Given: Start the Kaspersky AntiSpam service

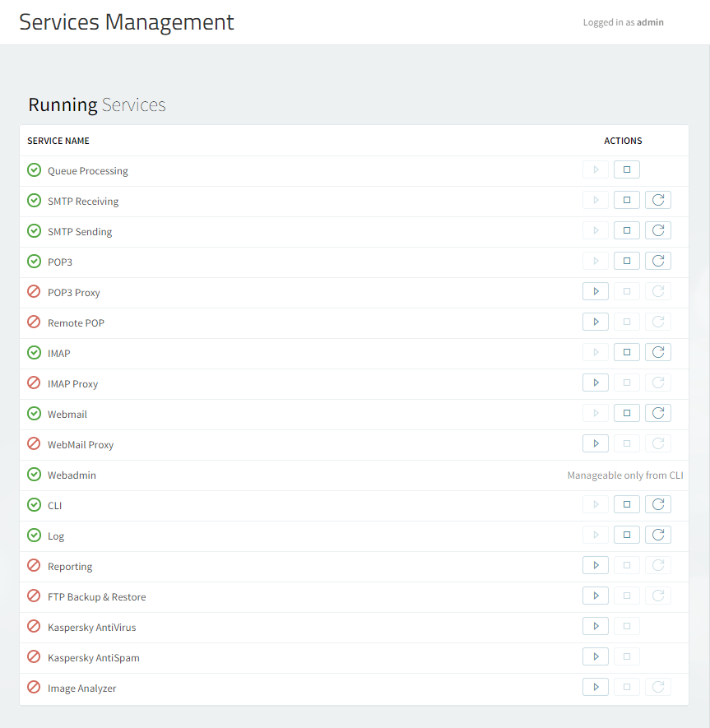Looking at the screenshot, I should coord(595,657).
